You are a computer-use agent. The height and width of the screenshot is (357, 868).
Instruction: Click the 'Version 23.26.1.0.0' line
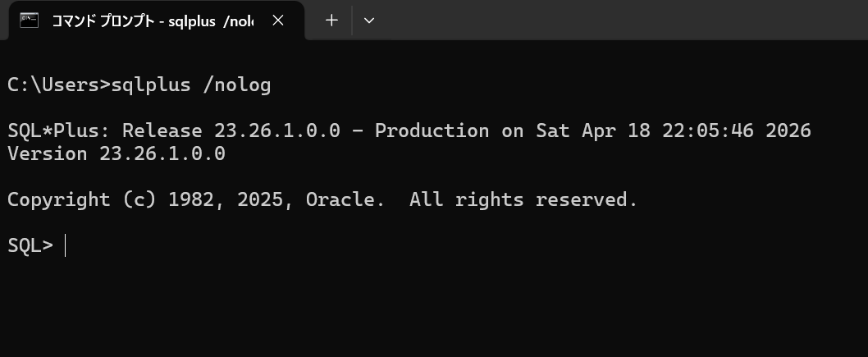116,153
